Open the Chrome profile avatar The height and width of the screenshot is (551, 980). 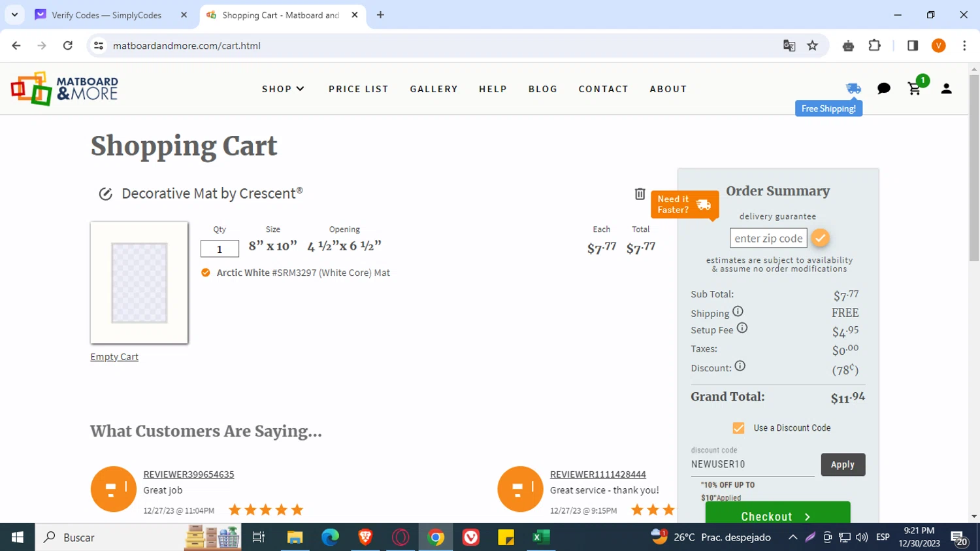click(939, 45)
